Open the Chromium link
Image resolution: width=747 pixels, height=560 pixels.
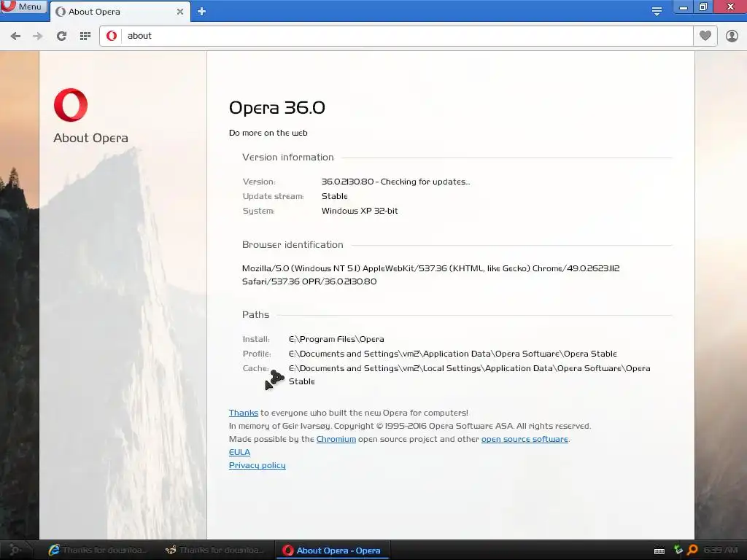pos(336,439)
